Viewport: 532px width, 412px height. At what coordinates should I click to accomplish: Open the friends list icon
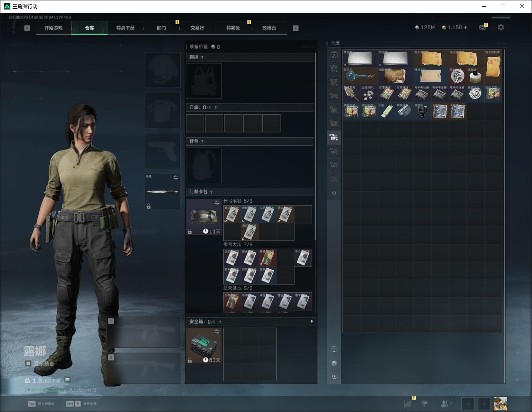coord(444,404)
